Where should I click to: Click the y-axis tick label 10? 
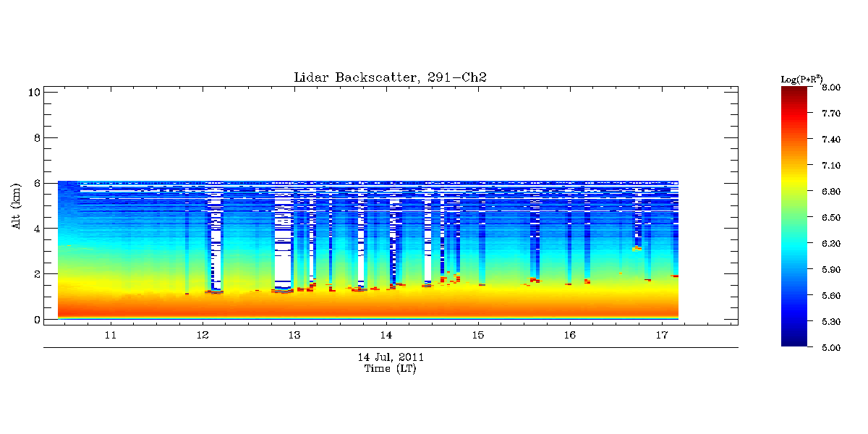pos(33,92)
